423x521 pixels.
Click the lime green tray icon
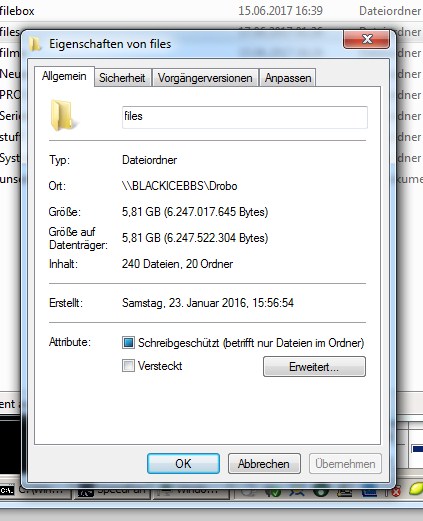[415, 490]
